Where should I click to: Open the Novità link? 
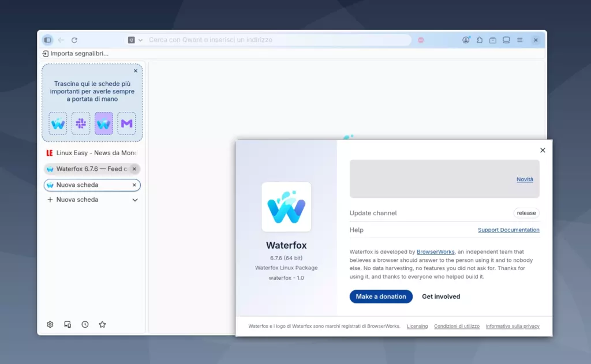[x=525, y=179]
